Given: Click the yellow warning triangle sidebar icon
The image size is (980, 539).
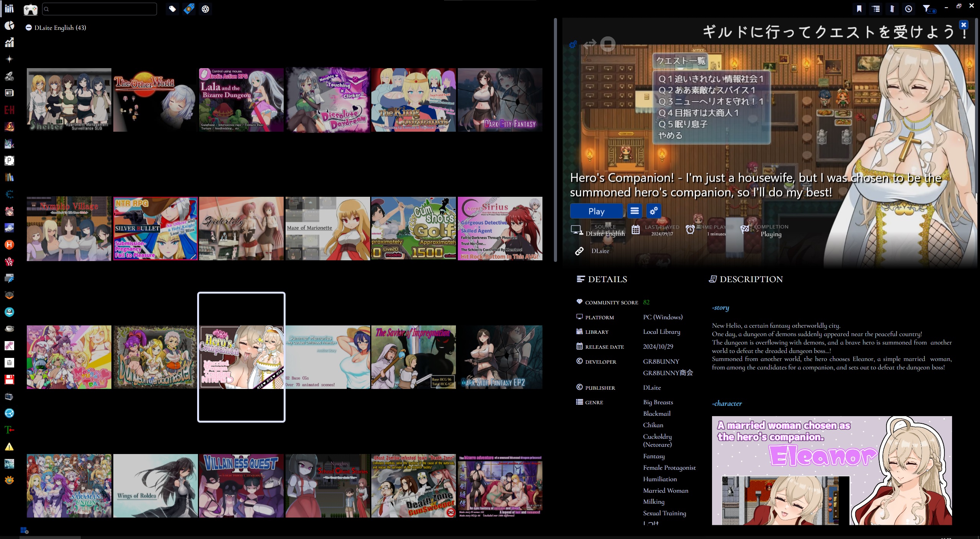Looking at the screenshot, I should pyautogui.click(x=9, y=447).
